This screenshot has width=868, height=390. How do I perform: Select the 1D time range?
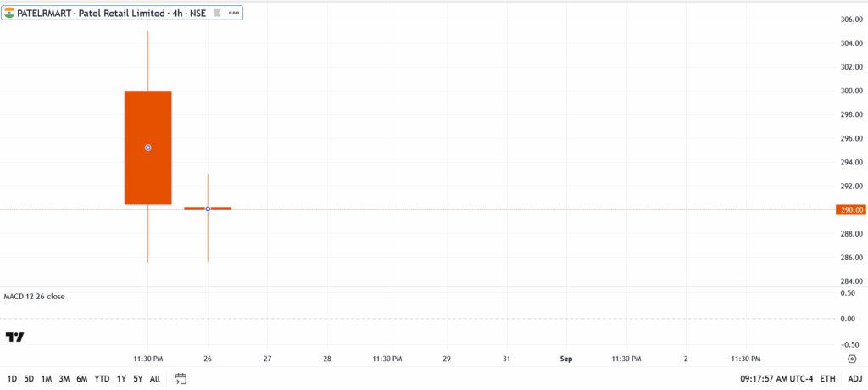coord(12,379)
